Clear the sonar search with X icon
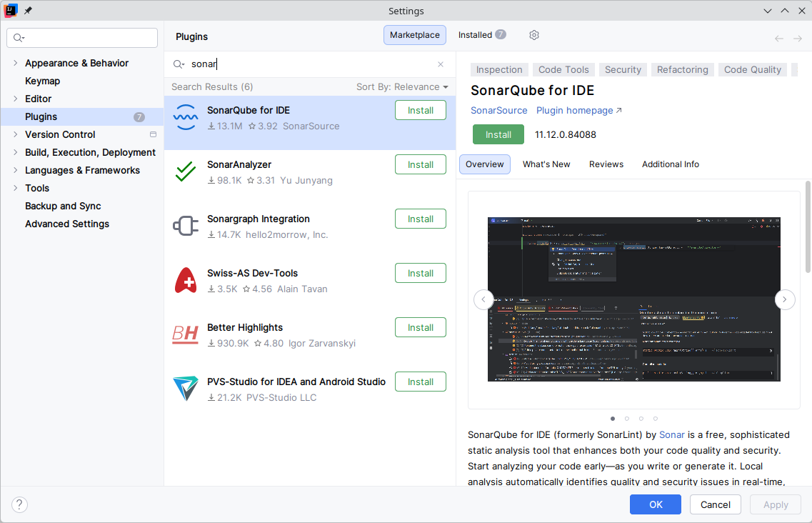The image size is (812, 523). pyautogui.click(x=441, y=64)
